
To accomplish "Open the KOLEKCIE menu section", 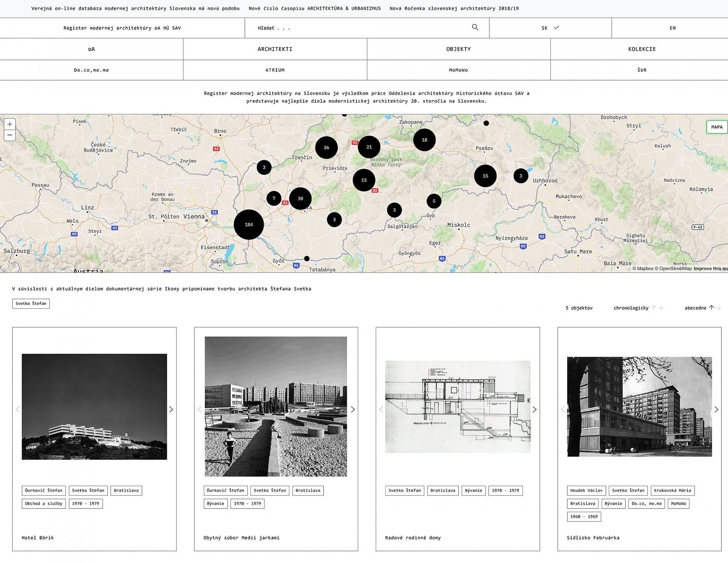I will (x=642, y=49).
